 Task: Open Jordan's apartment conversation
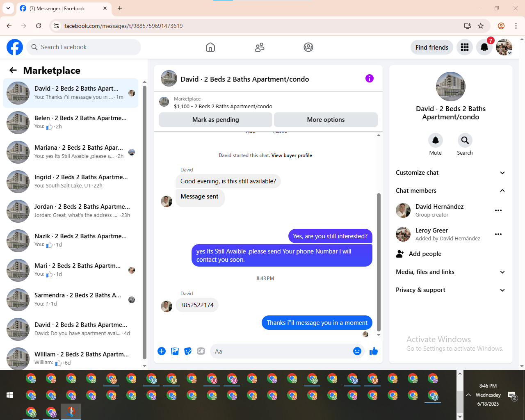click(71, 211)
